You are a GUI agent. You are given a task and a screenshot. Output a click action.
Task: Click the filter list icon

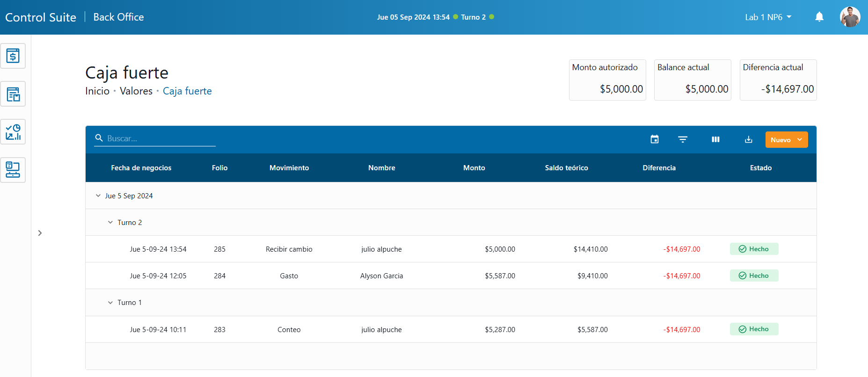[683, 139]
